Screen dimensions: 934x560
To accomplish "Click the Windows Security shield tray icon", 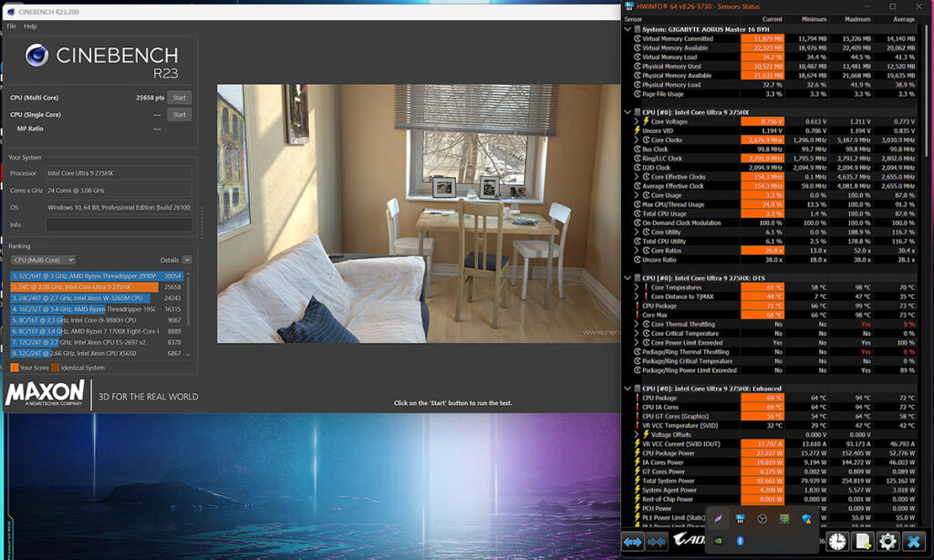I will pyautogui.click(x=806, y=518).
